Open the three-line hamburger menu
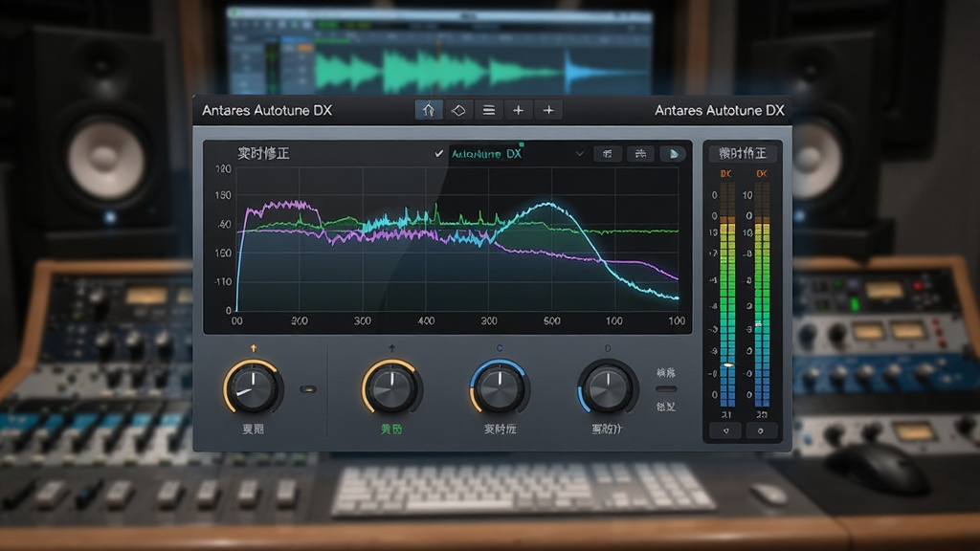 click(489, 110)
